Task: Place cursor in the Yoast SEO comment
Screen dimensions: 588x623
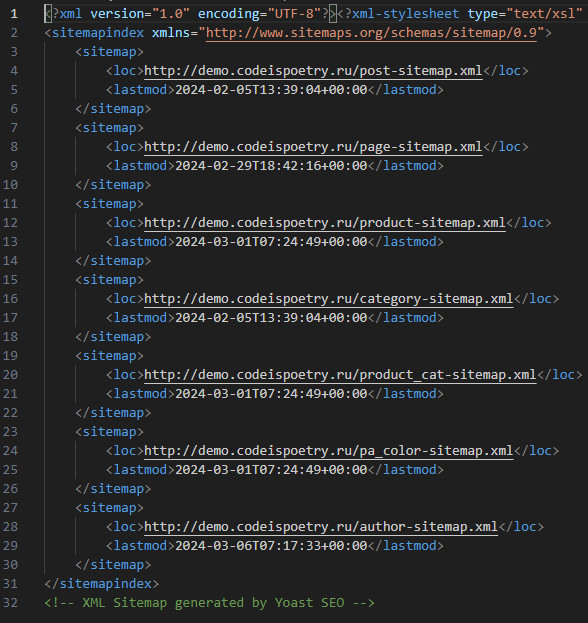Action: [x=209, y=602]
